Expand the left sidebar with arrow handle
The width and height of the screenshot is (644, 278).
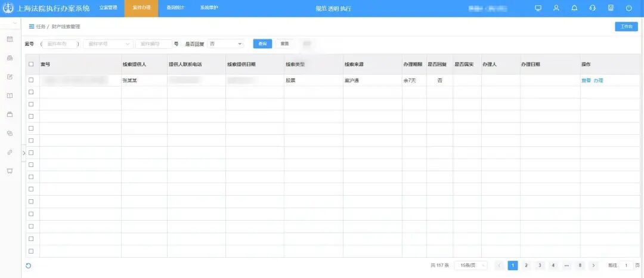pyautogui.click(x=23, y=153)
